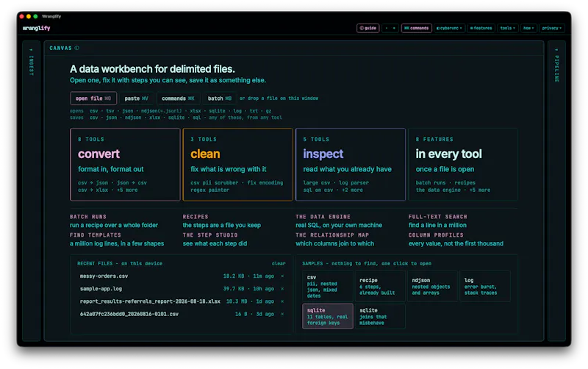The width and height of the screenshot is (588, 369).
Task: Open the RECIPES feature link
Action: click(x=222, y=221)
